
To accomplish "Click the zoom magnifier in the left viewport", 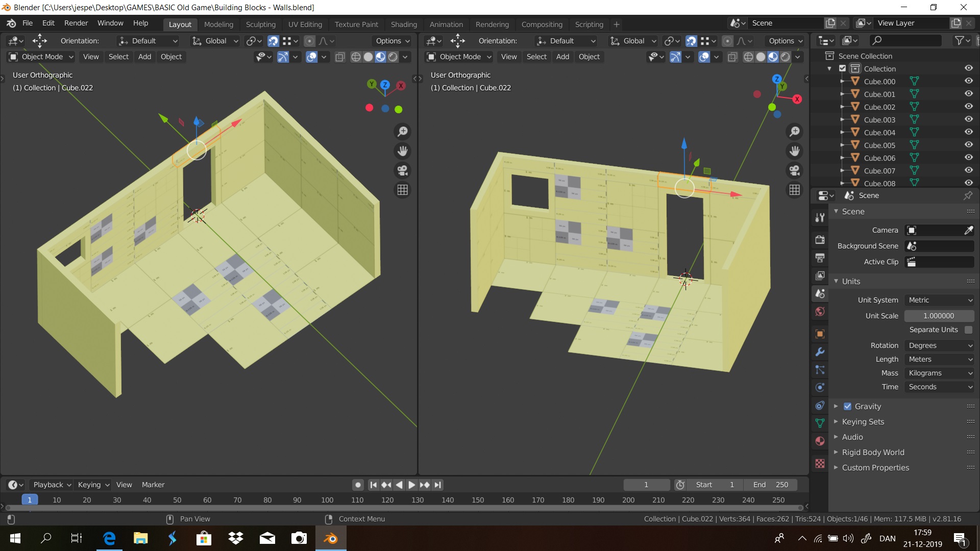I will click(403, 132).
